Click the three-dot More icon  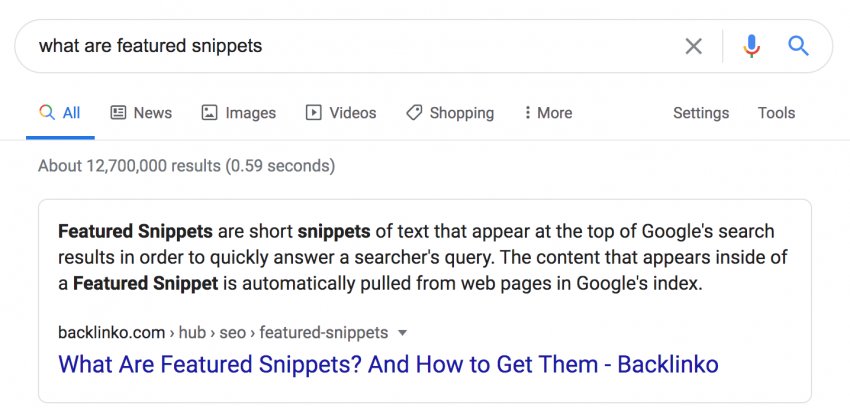click(x=527, y=113)
